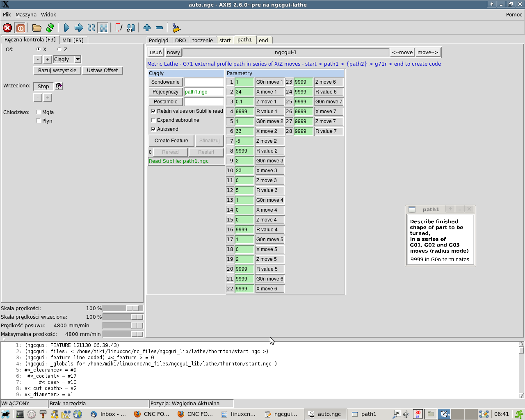Screen dimensions: 525x420
Task: Click the Thunderbird Inbox taskbar icon
Action: pyautogui.click(x=109, y=414)
